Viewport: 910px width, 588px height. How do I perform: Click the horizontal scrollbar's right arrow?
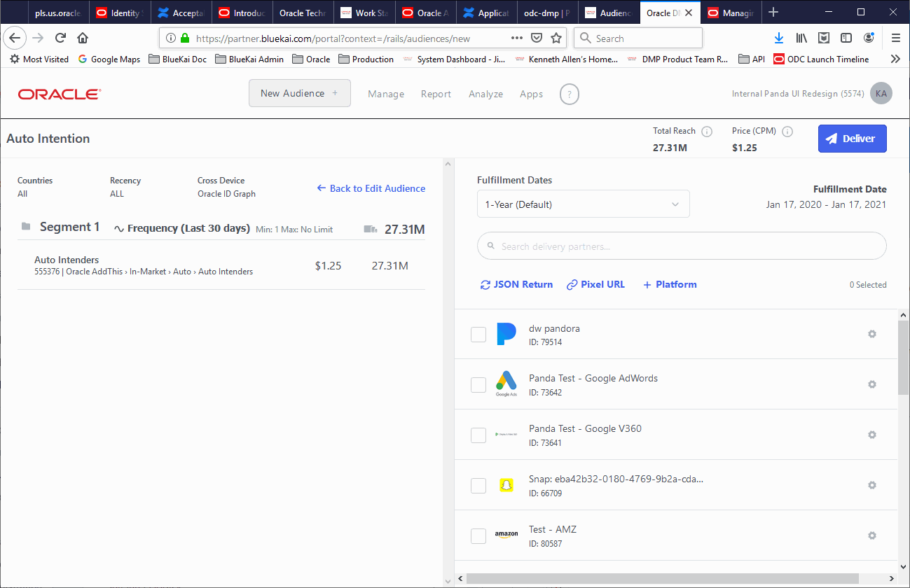(892, 579)
